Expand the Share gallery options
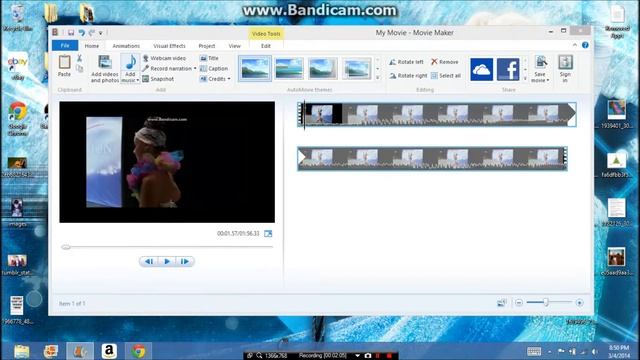 pyautogui.click(x=525, y=78)
